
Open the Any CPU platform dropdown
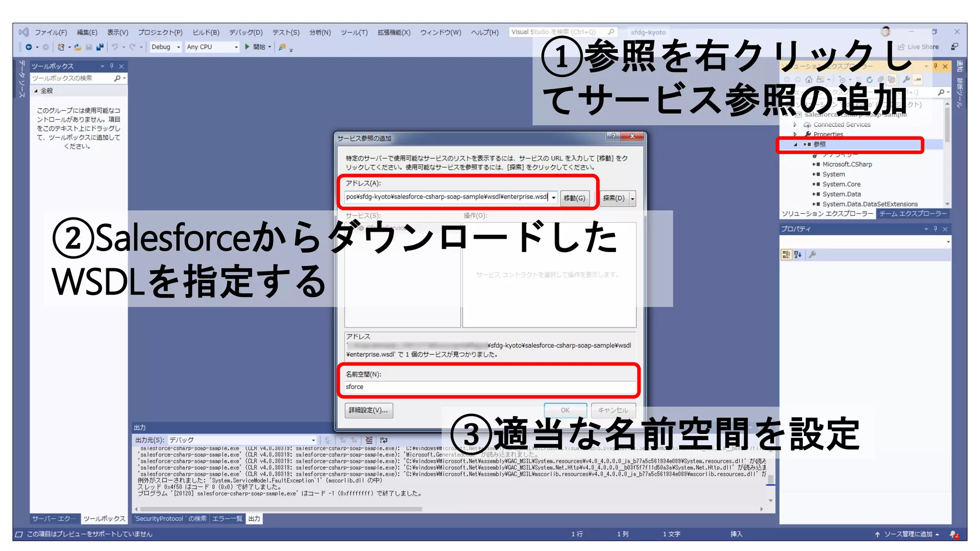pos(236,47)
